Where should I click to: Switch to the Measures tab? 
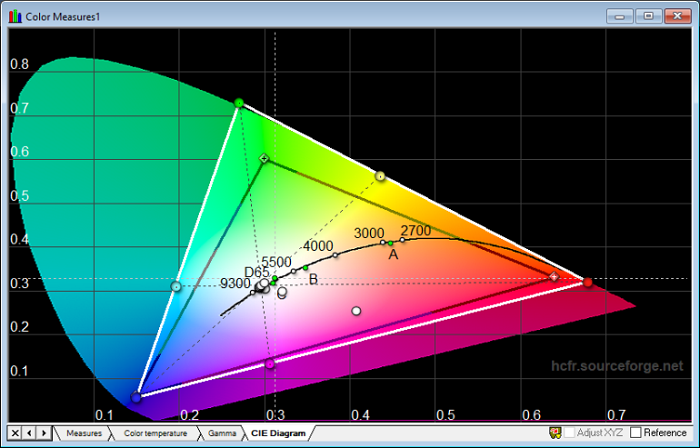84,433
